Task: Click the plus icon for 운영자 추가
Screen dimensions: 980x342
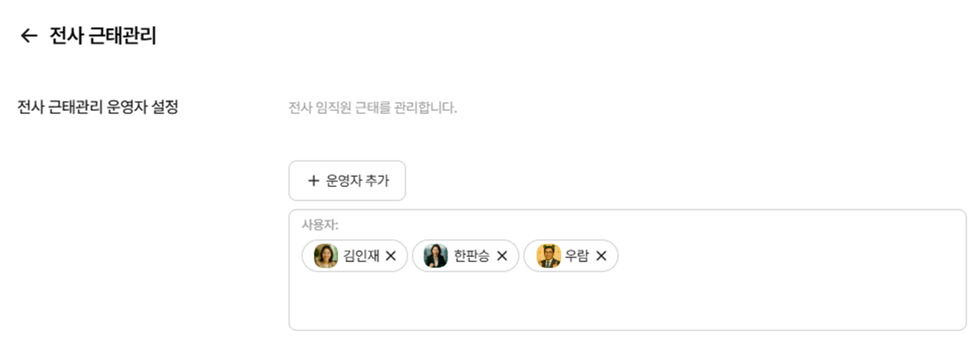Action: (314, 181)
